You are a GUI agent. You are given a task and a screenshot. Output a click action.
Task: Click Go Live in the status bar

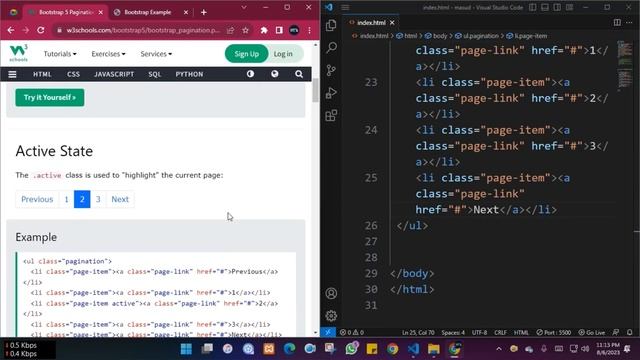592,332
